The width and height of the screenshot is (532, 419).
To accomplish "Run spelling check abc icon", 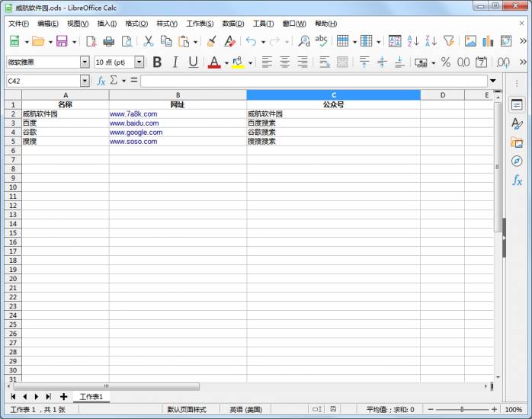I will (x=322, y=40).
